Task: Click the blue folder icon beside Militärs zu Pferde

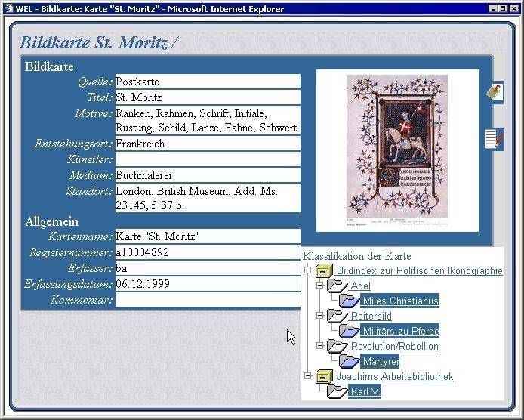Action: (350, 331)
